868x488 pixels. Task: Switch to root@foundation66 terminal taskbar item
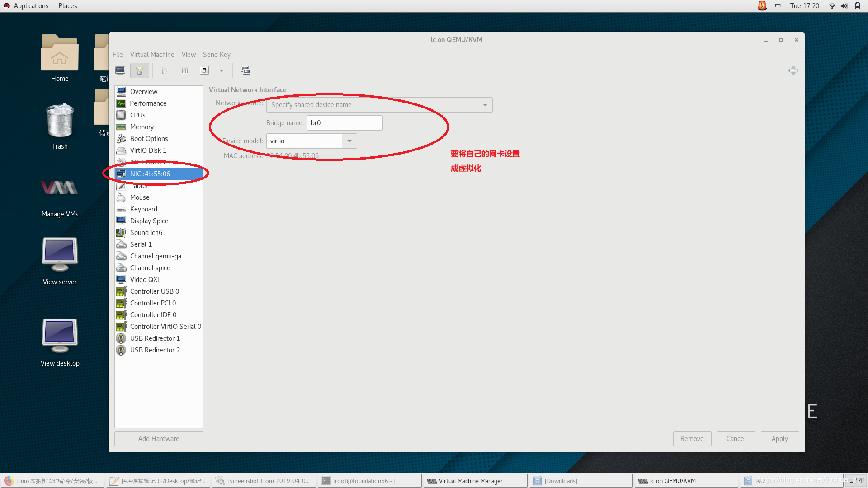coord(369,481)
